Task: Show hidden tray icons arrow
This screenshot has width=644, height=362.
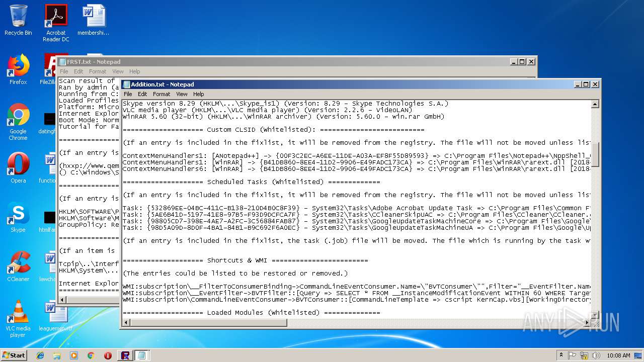Action: point(561,355)
